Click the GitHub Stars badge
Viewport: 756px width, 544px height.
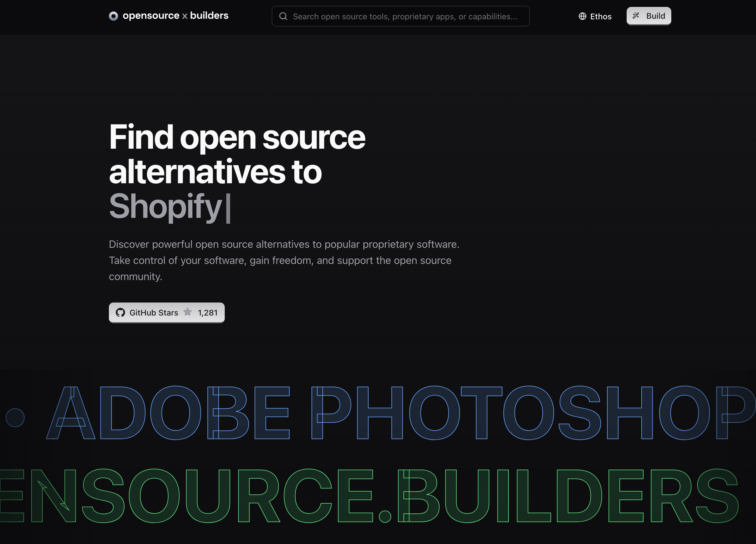point(166,312)
